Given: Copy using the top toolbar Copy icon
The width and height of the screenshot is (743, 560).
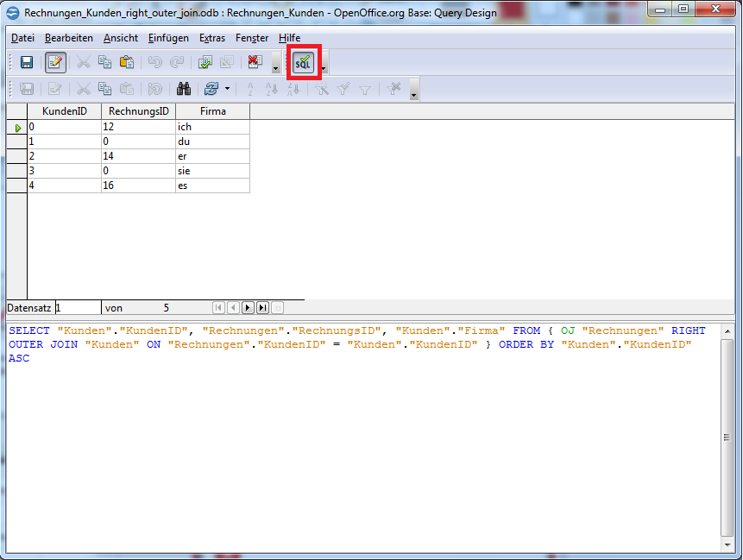Looking at the screenshot, I should tap(104, 62).
